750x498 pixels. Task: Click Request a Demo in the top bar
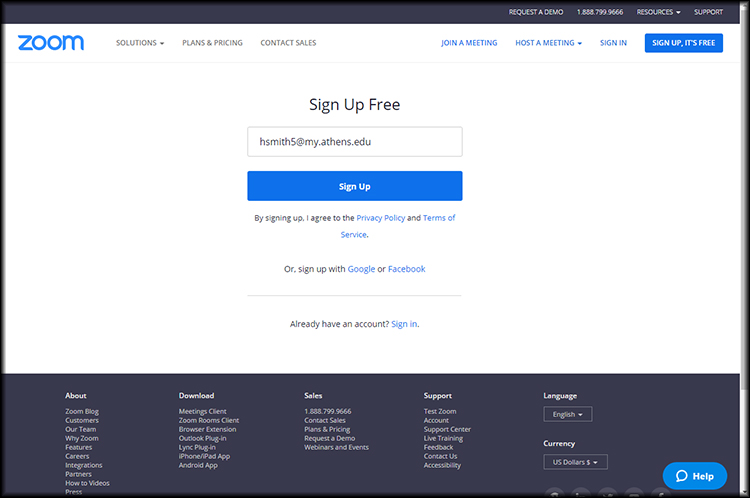click(x=536, y=12)
